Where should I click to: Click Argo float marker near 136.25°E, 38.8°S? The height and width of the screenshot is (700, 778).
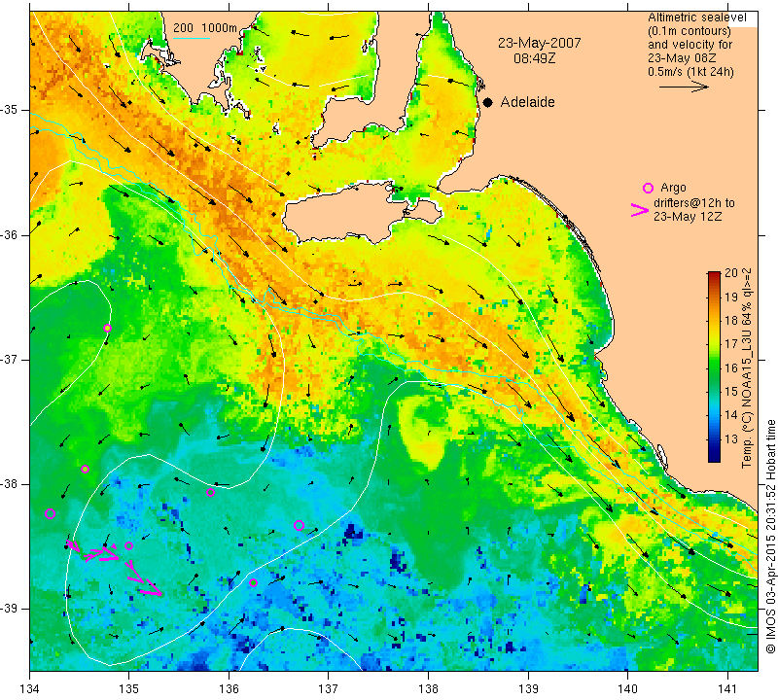(x=253, y=583)
